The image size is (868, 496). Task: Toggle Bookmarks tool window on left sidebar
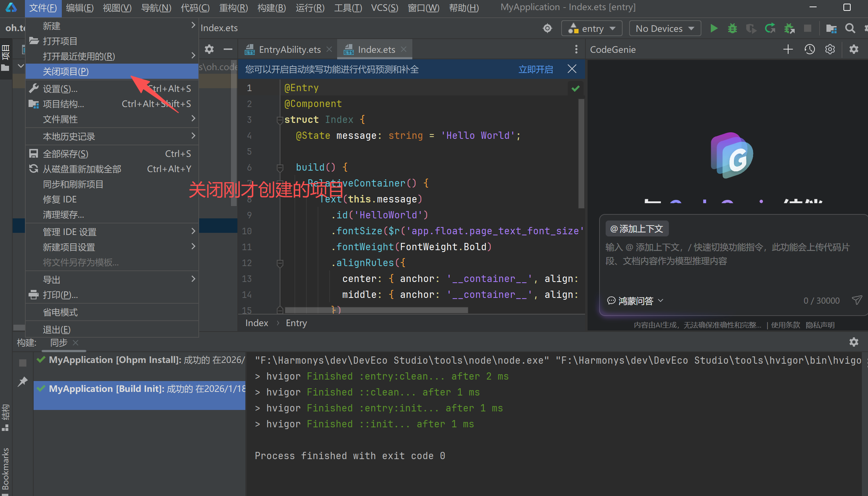coord(5,468)
